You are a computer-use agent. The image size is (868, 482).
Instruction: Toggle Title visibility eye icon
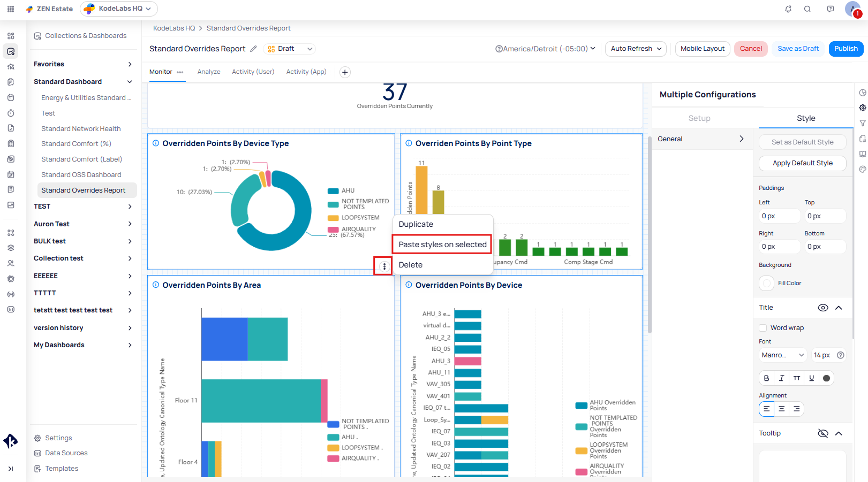pos(823,308)
